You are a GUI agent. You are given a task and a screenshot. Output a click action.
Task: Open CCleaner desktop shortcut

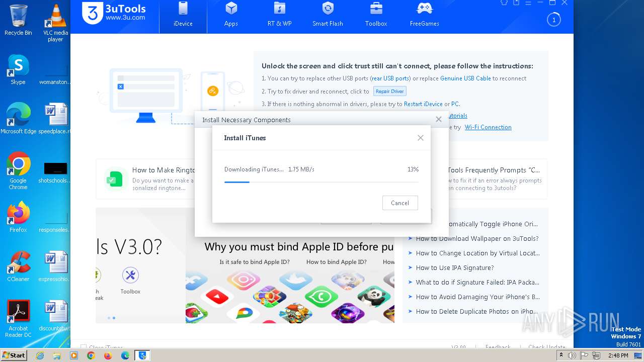point(18,266)
